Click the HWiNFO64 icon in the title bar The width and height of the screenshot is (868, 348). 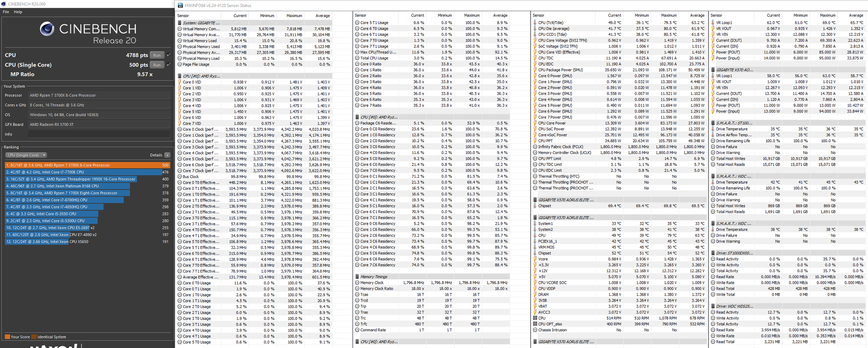[180, 5]
